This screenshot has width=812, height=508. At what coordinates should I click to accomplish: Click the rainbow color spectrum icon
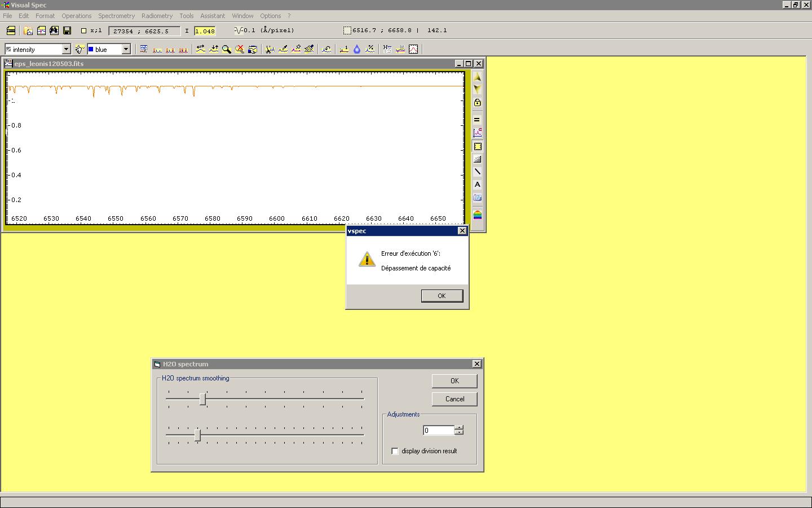(x=478, y=214)
